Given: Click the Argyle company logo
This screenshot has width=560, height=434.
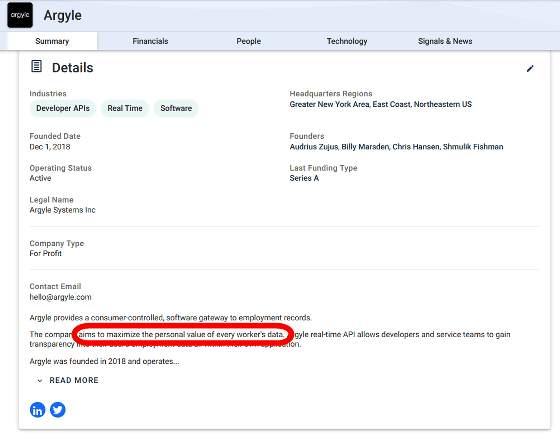Looking at the screenshot, I should (x=20, y=15).
